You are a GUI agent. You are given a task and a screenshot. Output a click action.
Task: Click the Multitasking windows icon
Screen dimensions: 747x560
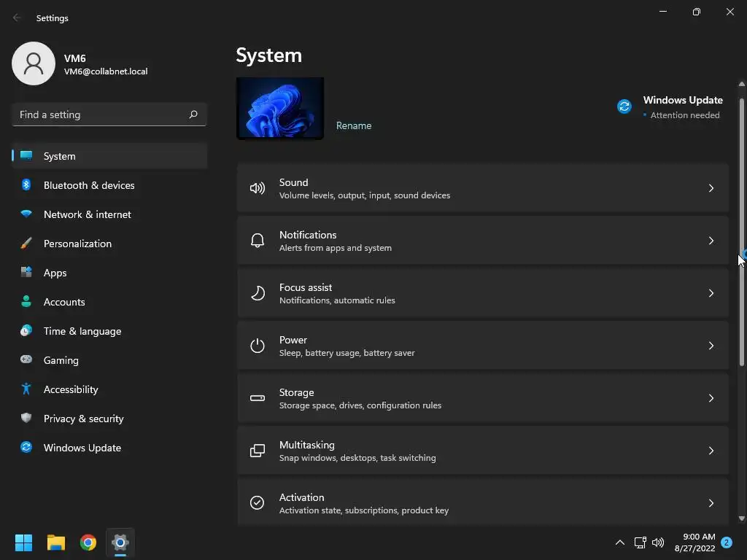tap(258, 451)
